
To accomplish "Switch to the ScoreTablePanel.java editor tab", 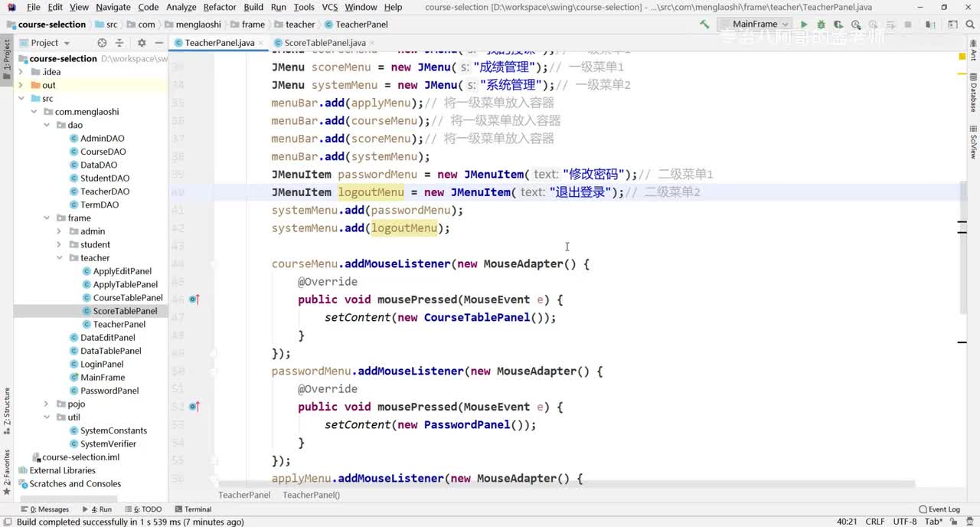I will click(x=325, y=43).
